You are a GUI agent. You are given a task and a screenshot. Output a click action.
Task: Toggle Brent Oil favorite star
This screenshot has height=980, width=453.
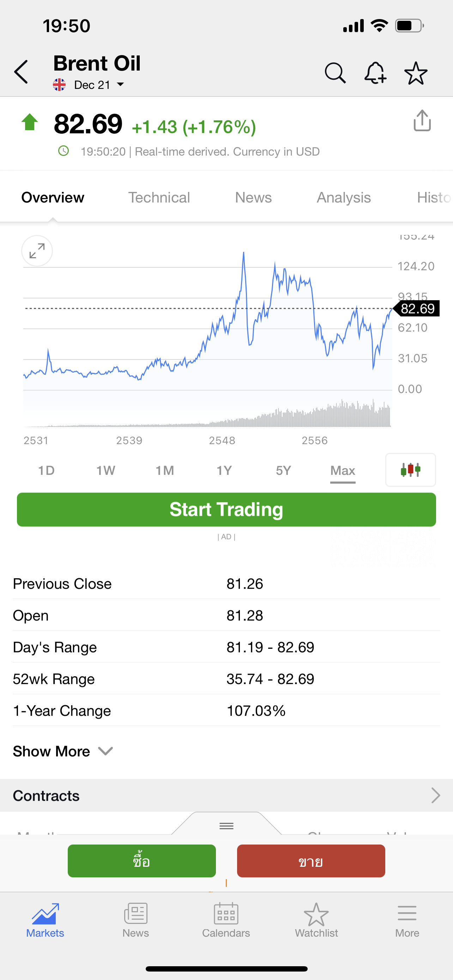coord(416,73)
